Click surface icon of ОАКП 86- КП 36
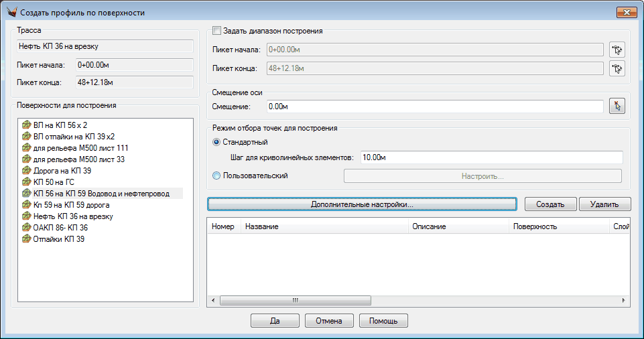The width and height of the screenshot is (644, 339). 26,228
